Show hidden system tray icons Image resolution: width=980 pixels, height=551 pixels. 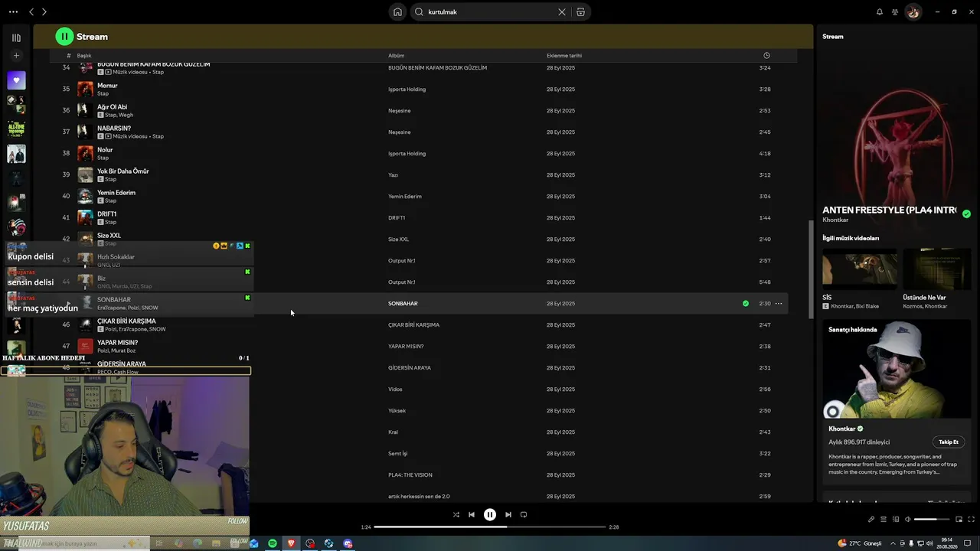pyautogui.click(x=893, y=543)
